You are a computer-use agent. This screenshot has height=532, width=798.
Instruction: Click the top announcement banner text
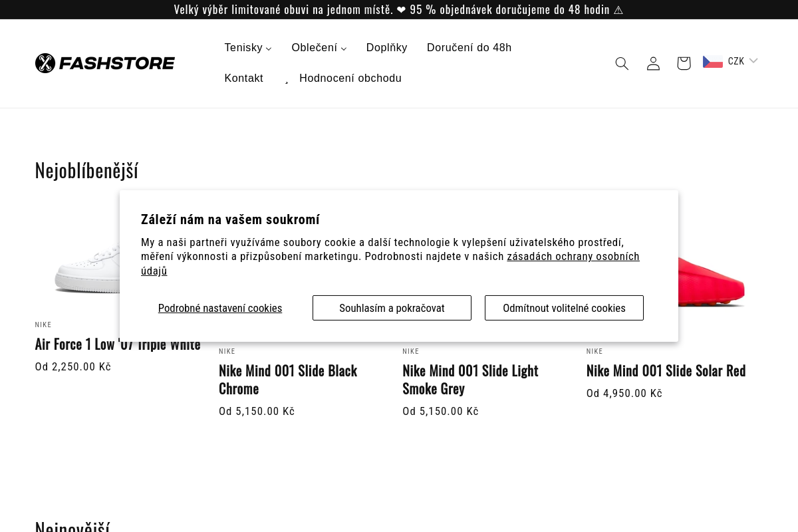(399, 9)
